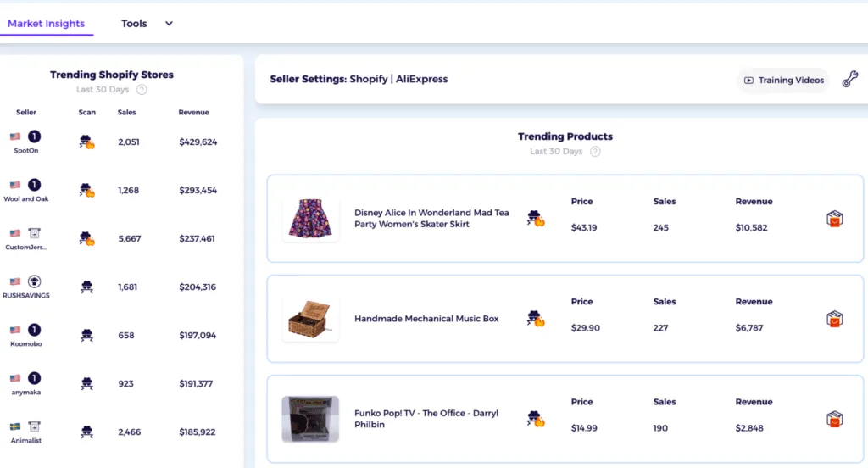
Task: Click the Seller column header
Action: click(x=26, y=113)
